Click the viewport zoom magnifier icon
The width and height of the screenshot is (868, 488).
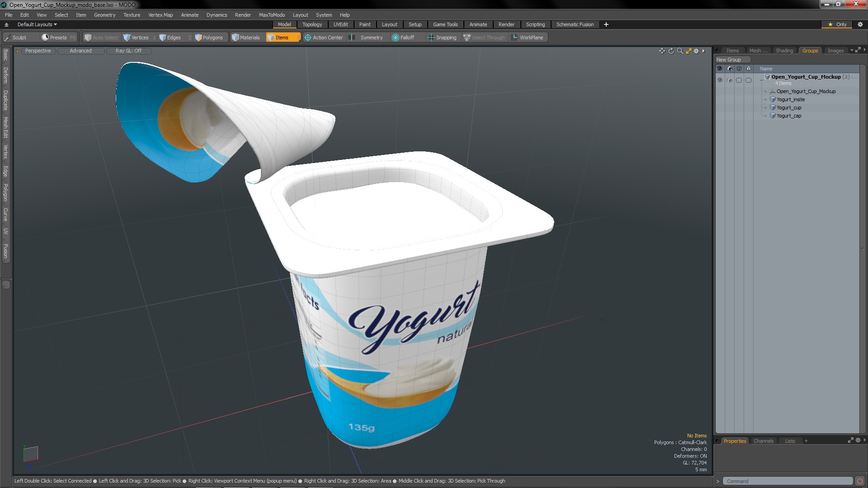coord(680,51)
